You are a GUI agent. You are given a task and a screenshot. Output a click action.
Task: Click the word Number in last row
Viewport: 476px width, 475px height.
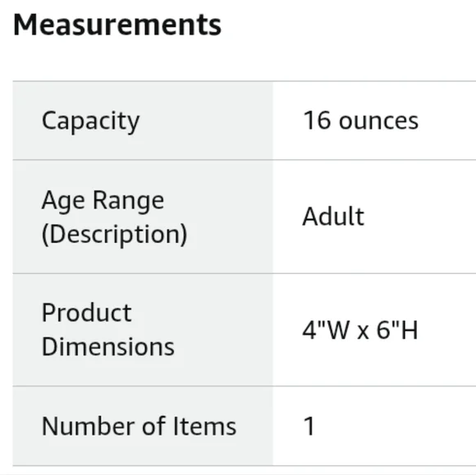pyautogui.click(x=89, y=426)
